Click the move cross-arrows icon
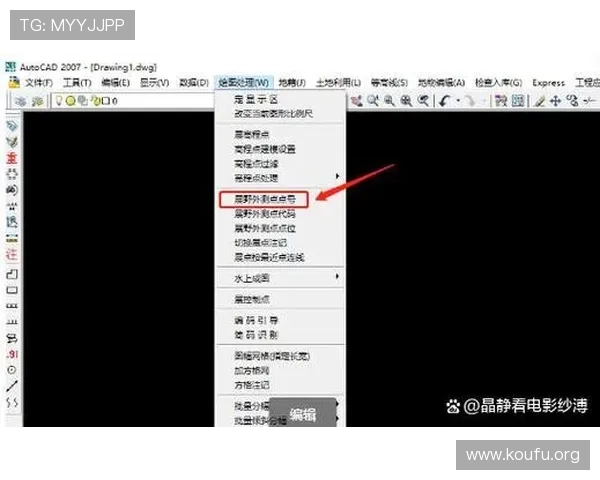 [x=555, y=101]
